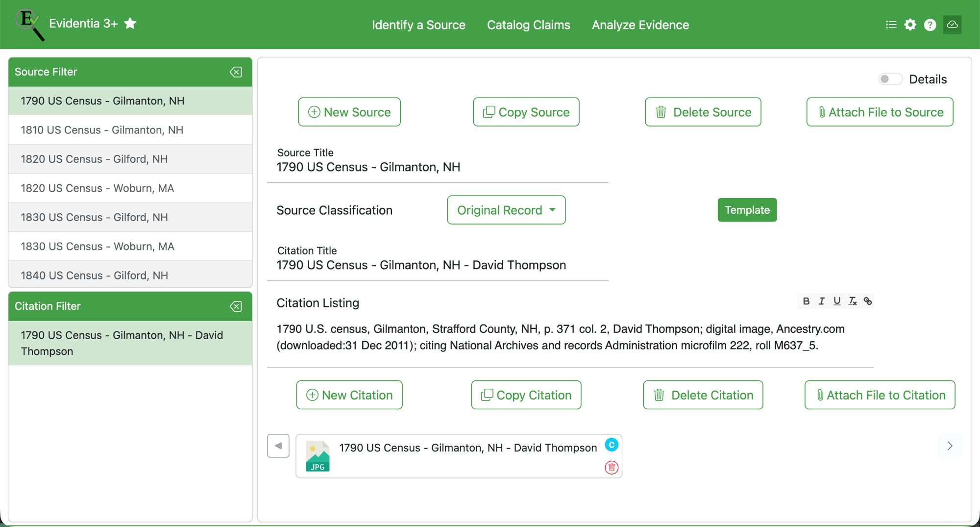Open help with the question mark icon

(930, 25)
